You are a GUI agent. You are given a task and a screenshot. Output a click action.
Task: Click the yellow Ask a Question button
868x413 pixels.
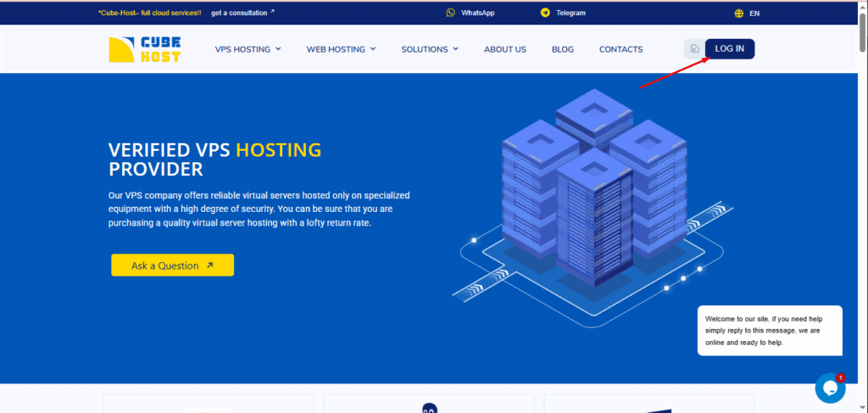click(x=172, y=265)
